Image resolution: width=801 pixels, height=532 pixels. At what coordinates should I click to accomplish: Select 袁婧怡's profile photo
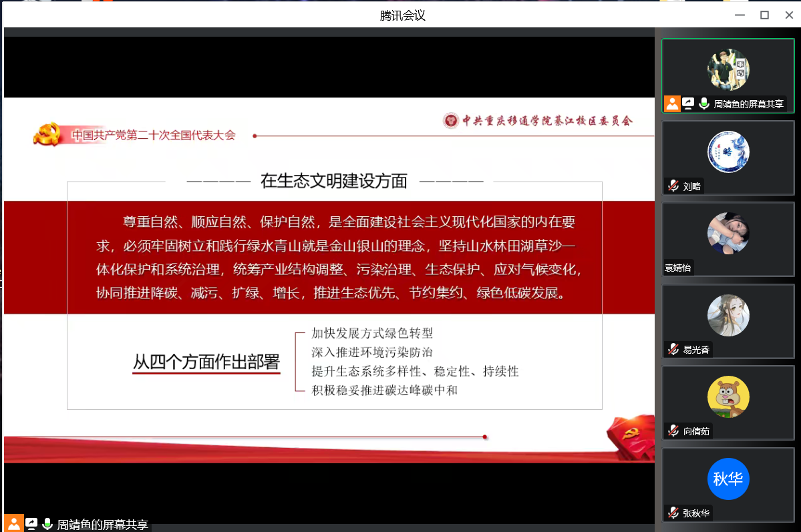728,233
